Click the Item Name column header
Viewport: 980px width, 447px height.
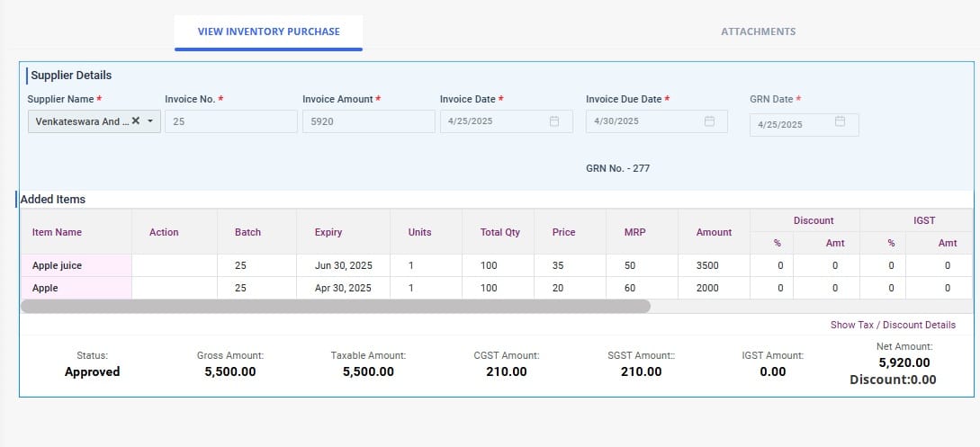57,232
